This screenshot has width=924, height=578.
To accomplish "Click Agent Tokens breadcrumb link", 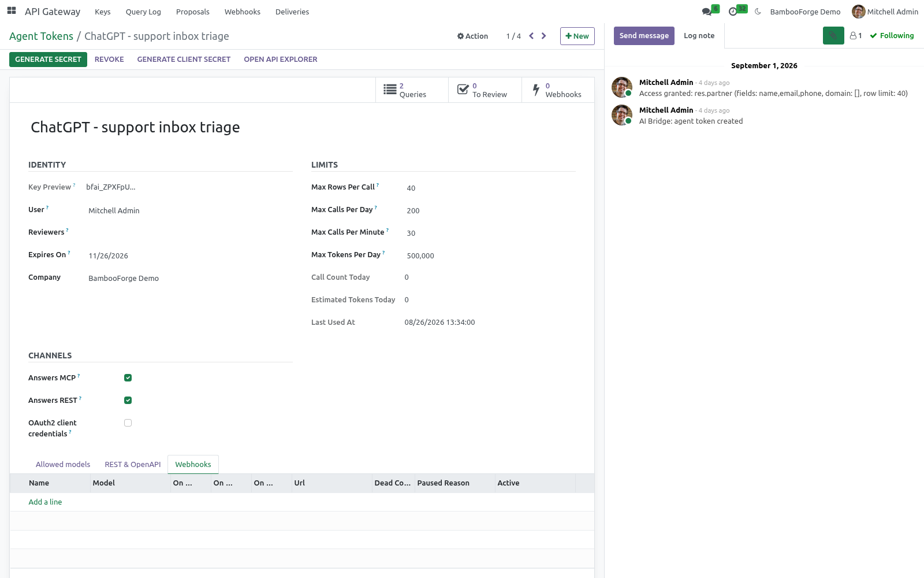I will pos(41,36).
